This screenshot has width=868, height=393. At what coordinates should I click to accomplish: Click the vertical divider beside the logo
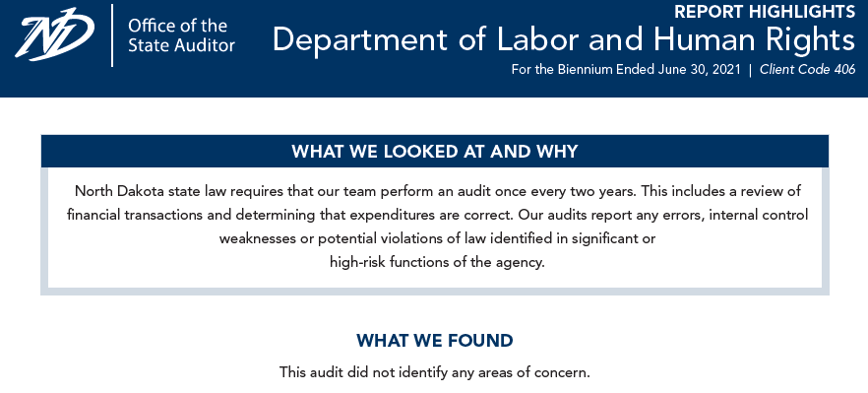[x=112, y=34]
